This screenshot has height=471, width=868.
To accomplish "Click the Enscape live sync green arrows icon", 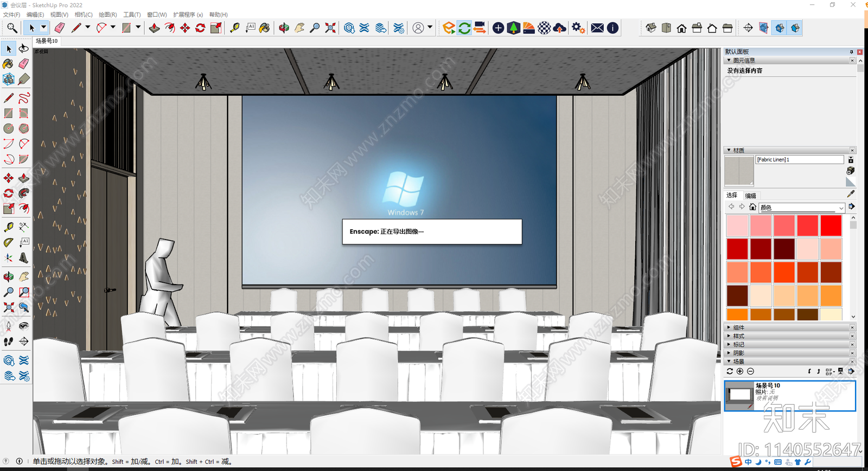I will point(464,28).
